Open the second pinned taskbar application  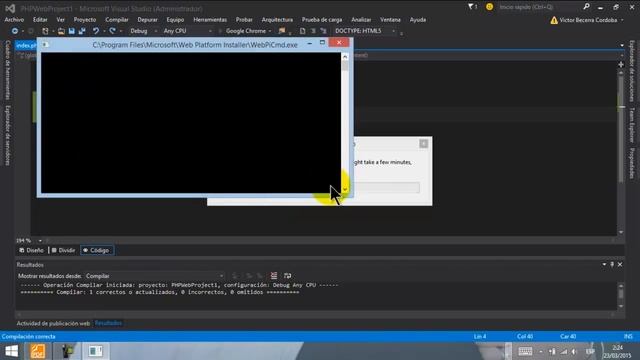click(67, 351)
